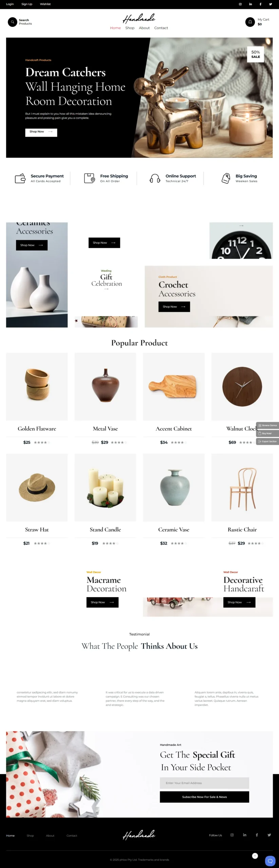Open the chat bubble widget
This screenshot has height=868, width=279.
click(x=270, y=861)
